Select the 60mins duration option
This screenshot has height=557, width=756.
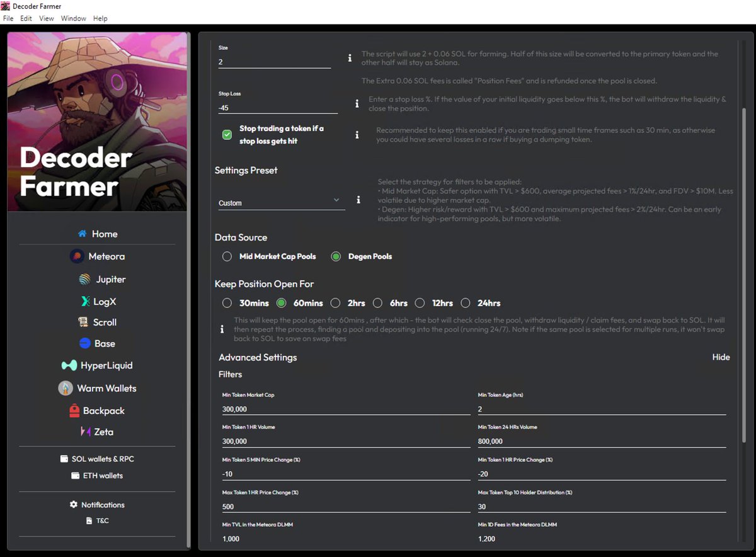click(282, 303)
